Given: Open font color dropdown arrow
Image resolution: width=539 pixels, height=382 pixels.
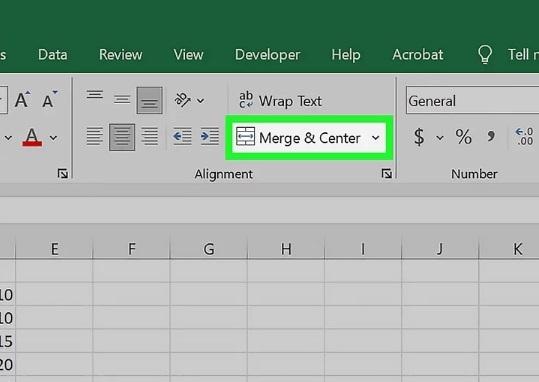Looking at the screenshot, I should (x=53, y=138).
